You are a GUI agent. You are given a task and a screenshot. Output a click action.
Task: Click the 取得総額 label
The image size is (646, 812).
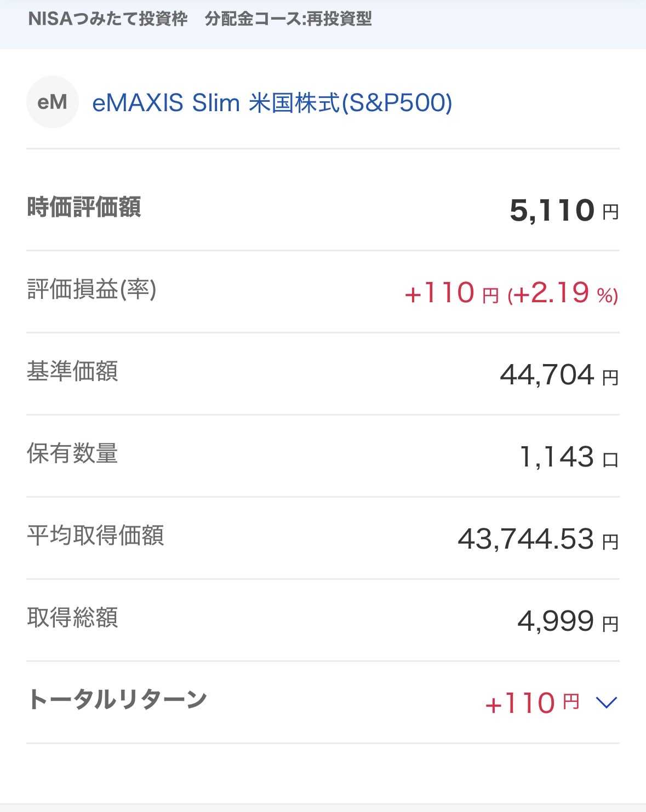click(72, 618)
